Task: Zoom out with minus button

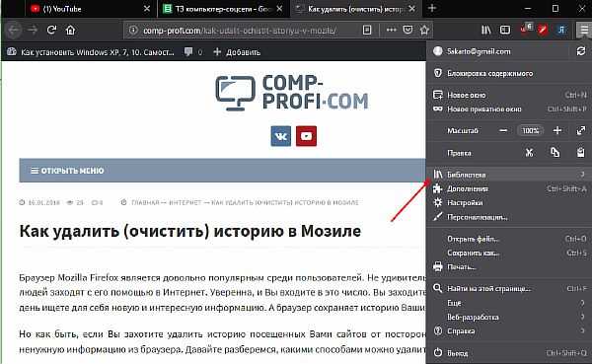Action: coord(503,130)
